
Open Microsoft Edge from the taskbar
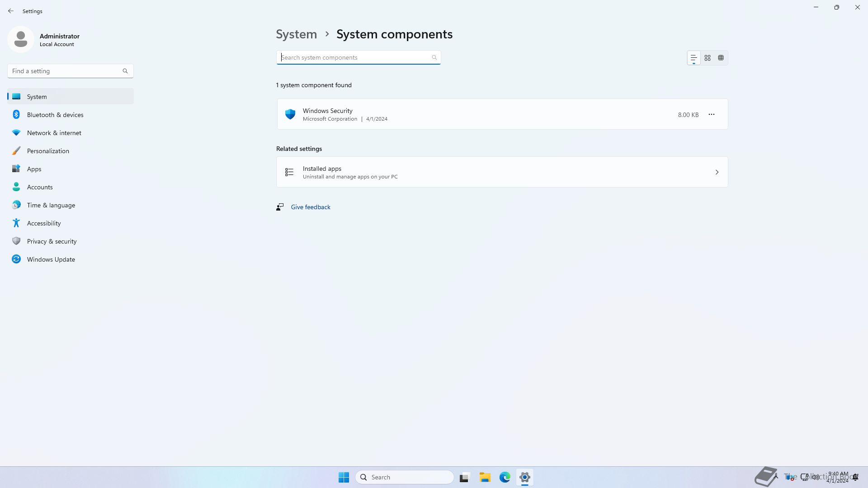point(505,477)
